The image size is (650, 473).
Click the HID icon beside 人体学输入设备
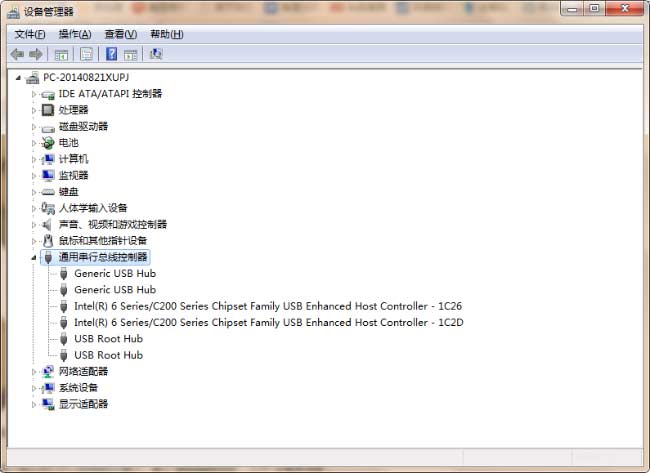tap(48, 208)
